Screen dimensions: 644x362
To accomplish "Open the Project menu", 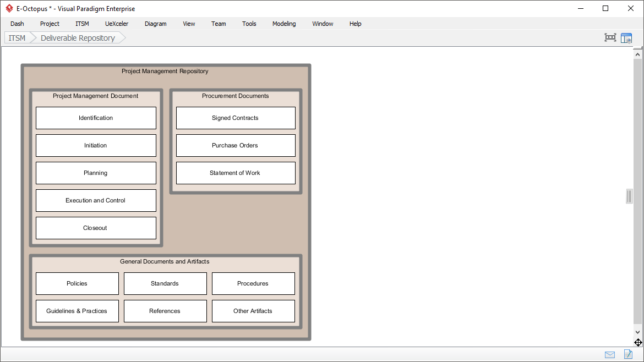I will tap(50, 24).
